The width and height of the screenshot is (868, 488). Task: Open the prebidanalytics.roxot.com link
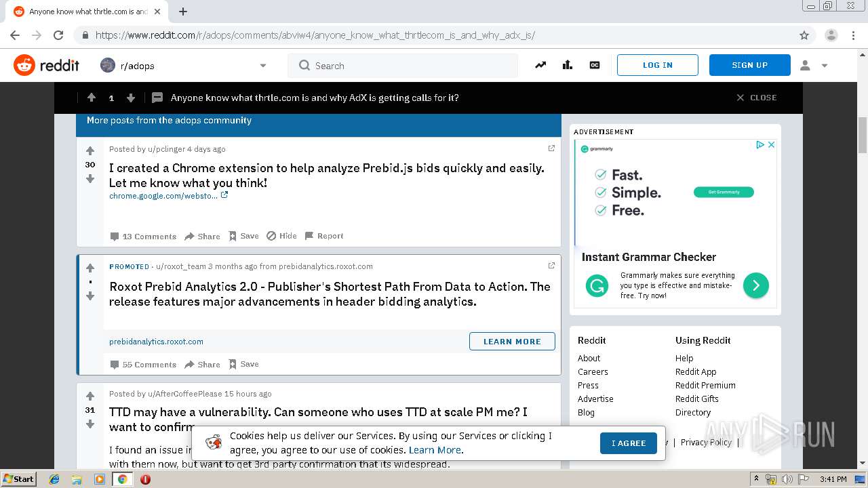pyautogui.click(x=156, y=342)
